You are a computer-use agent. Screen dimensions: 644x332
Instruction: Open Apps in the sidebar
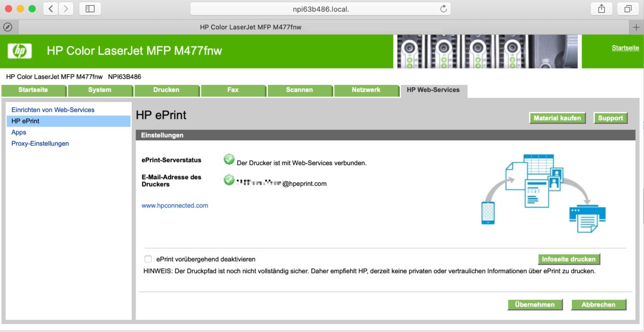(x=19, y=132)
